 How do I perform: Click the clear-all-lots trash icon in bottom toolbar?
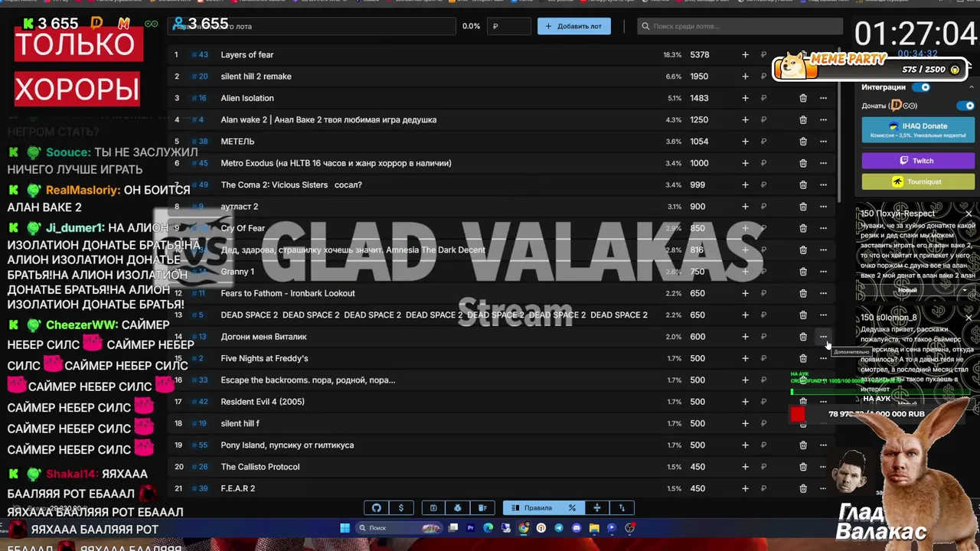point(482,507)
